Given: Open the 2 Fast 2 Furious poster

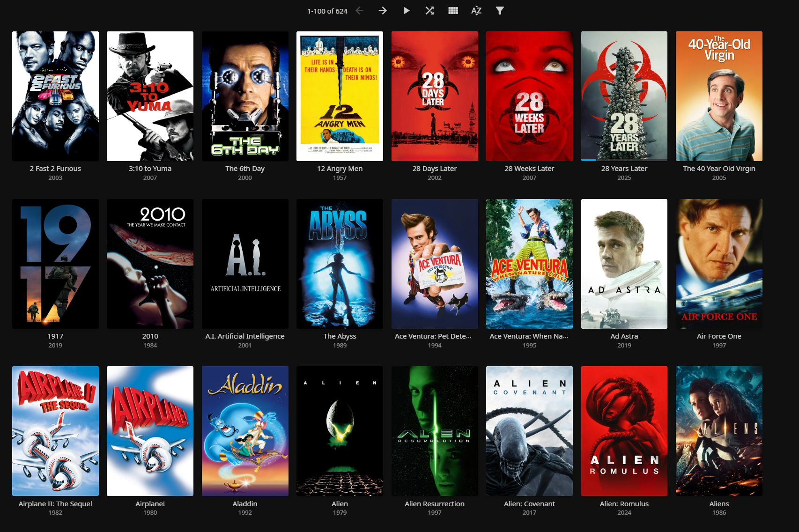Looking at the screenshot, I should pyautogui.click(x=55, y=96).
